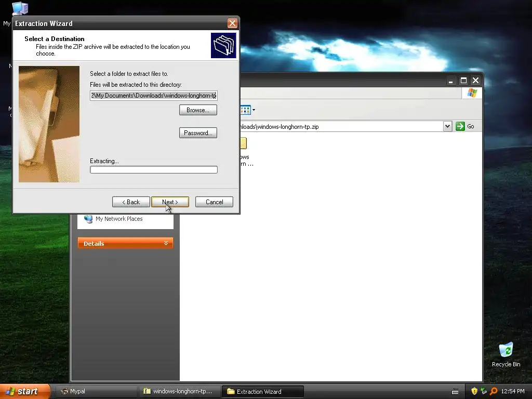The image size is (532, 399).
Task: Select the My Computer desktop icon
Action: (x=19, y=8)
